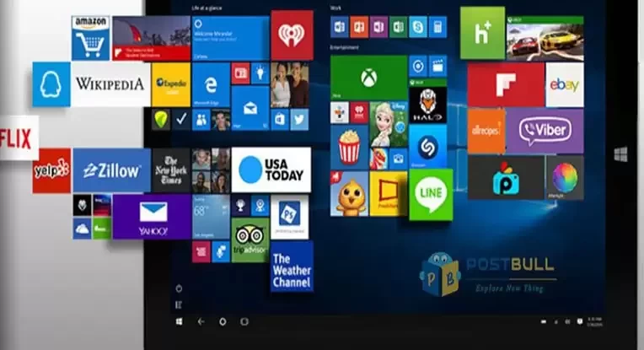Open the Wikipedia tile
644x350 pixels.
pyautogui.click(x=110, y=84)
